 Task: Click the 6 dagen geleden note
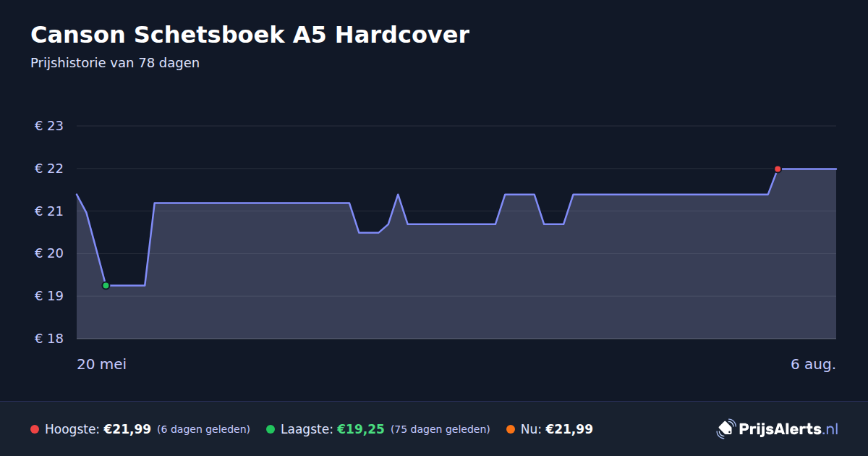(203, 429)
